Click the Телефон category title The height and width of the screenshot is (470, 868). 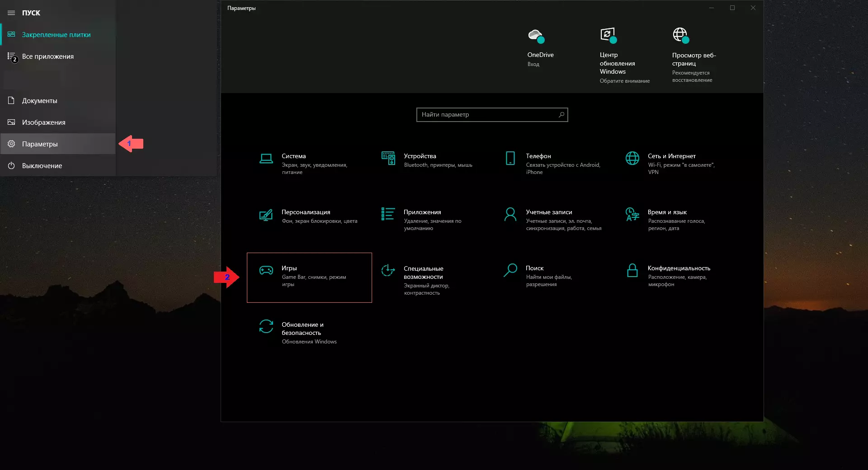(538, 156)
